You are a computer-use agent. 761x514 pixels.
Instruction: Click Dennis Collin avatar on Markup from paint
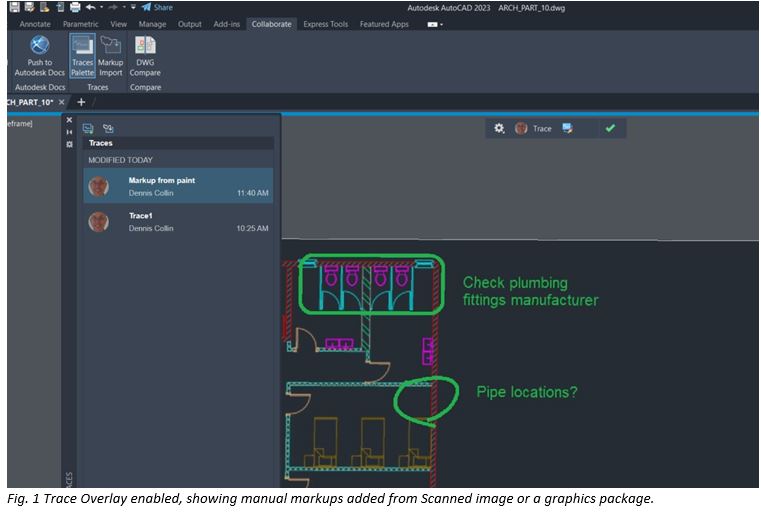tap(99, 186)
